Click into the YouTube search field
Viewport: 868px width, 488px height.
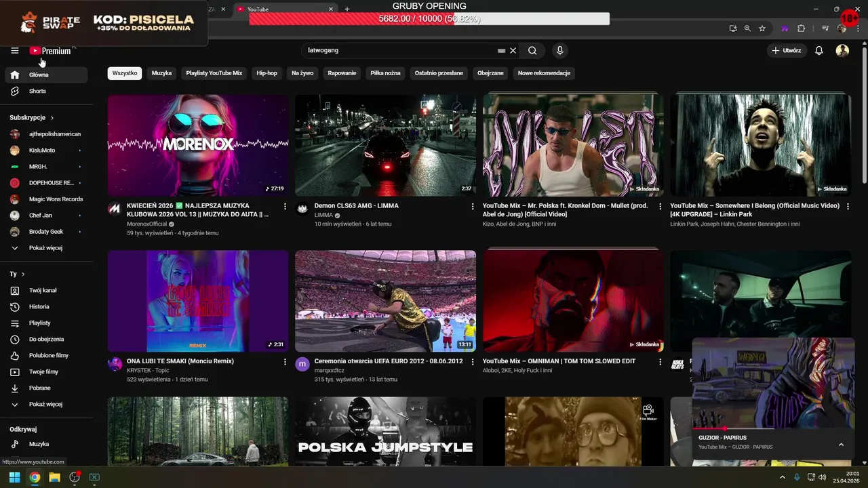click(x=400, y=50)
